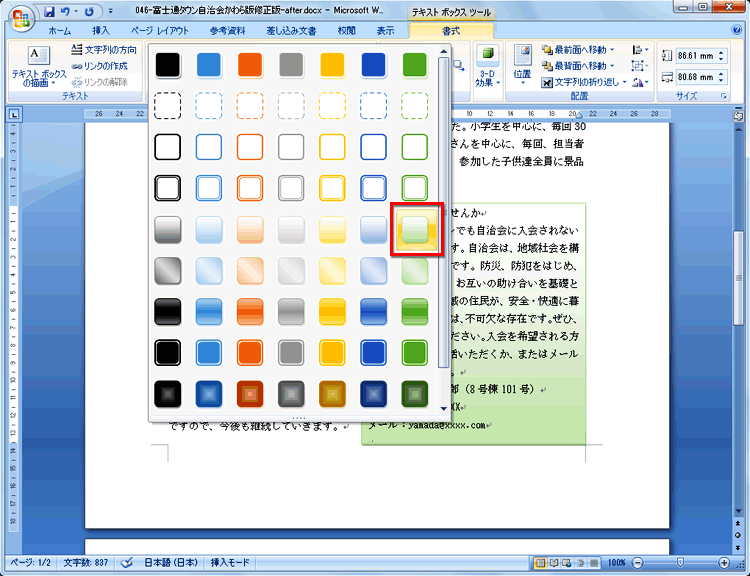750x576 pixels.
Task: Pick the orange double outline style
Action: 250,188
